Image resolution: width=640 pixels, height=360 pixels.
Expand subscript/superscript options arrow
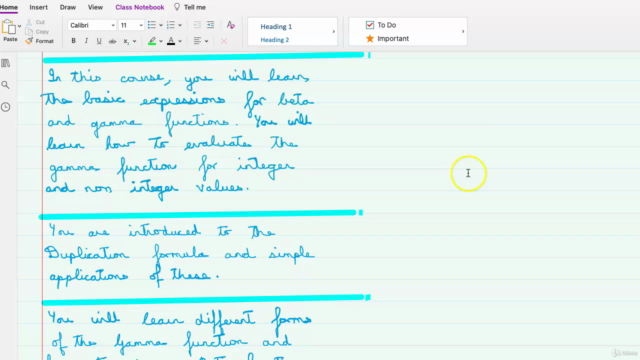[134, 41]
